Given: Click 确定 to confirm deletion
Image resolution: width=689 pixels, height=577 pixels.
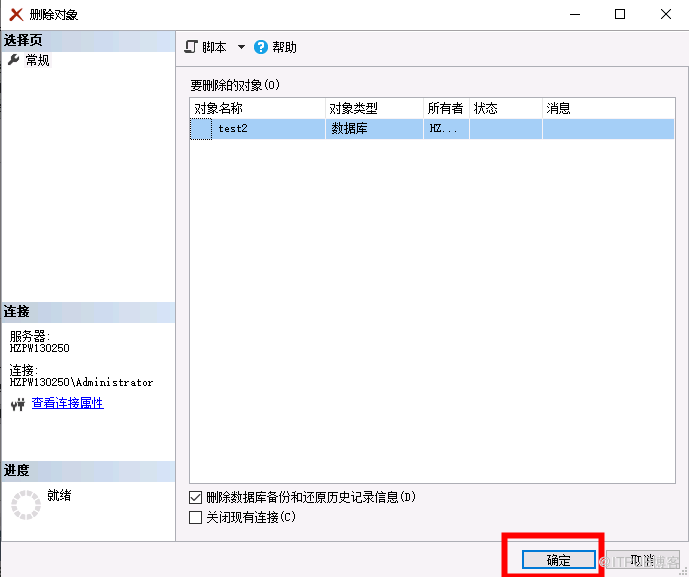Looking at the screenshot, I should pyautogui.click(x=558, y=560).
